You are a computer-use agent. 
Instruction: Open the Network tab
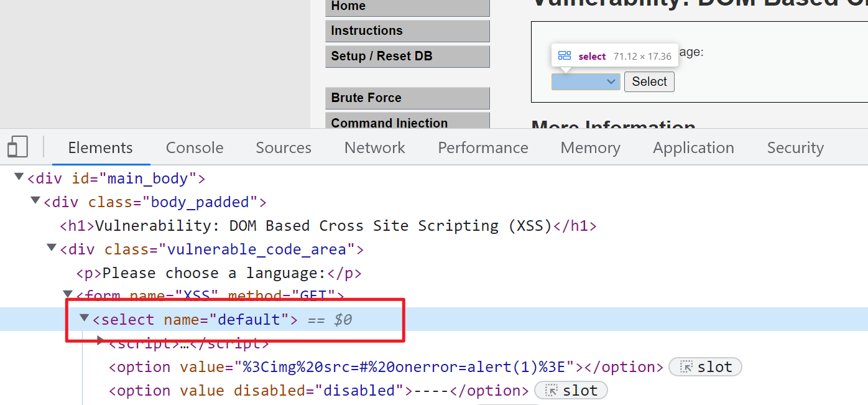click(375, 147)
